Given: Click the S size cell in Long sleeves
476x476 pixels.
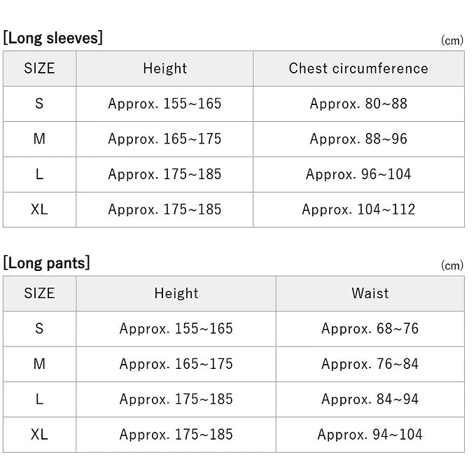Looking at the screenshot, I should pyautogui.click(x=39, y=104).
